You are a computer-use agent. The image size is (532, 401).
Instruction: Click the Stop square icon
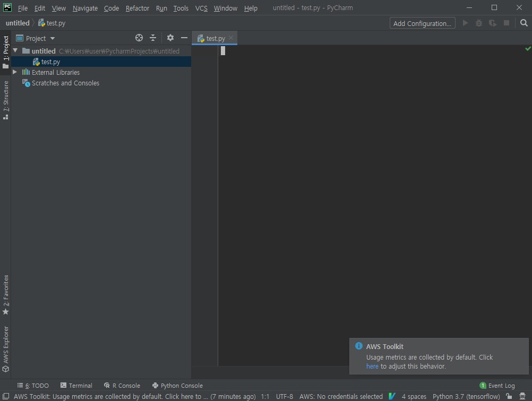(x=507, y=23)
